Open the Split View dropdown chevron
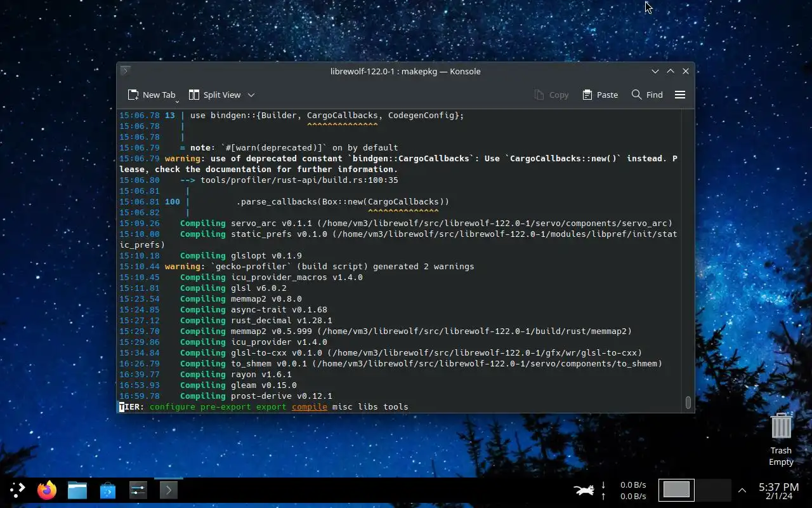Image resolution: width=812 pixels, height=508 pixels. (251, 95)
